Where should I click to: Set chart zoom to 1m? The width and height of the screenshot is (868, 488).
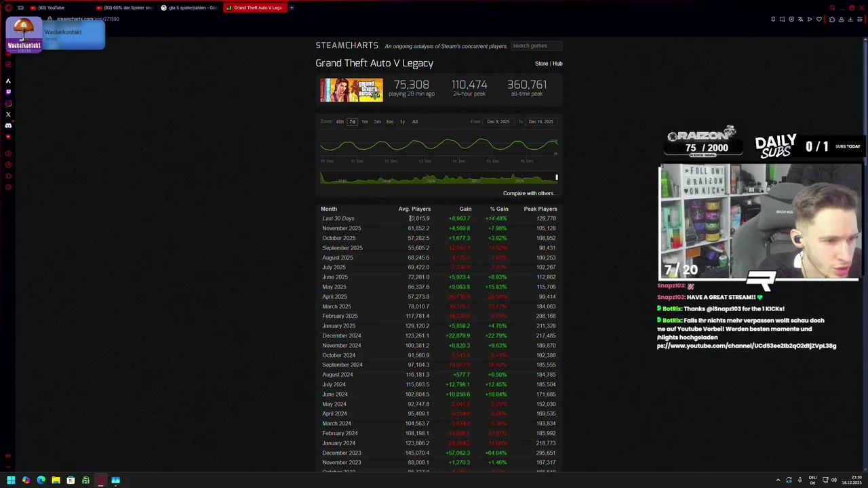[x=364, y=122]
